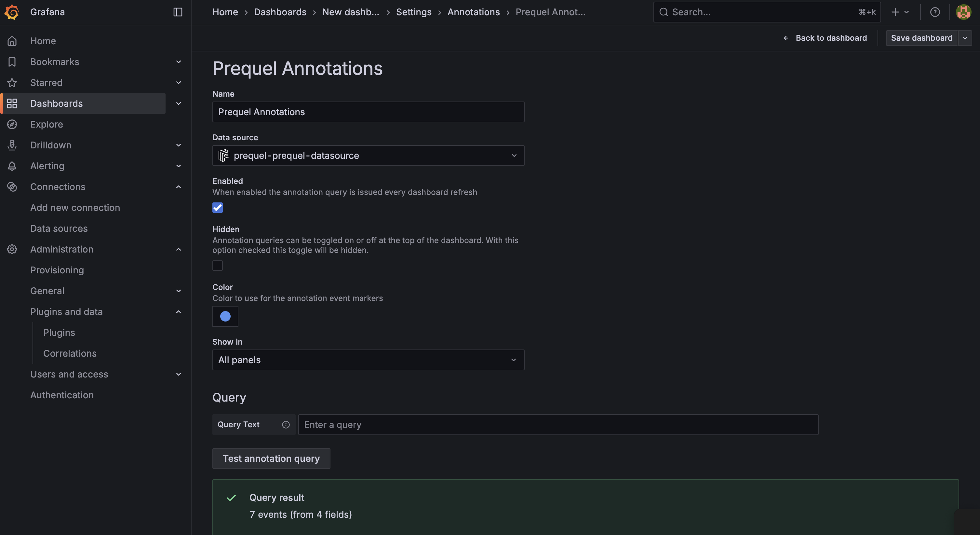This screenshot has height=535, width=980.
Task: Open Explore in the sidebar
Action: 47,124
